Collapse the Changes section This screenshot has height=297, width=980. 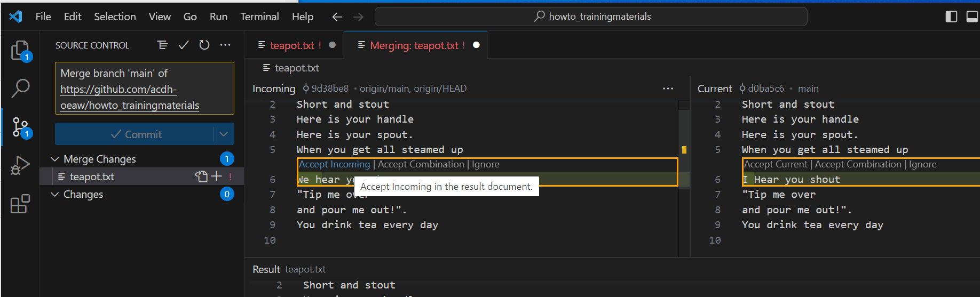point(54,194)
